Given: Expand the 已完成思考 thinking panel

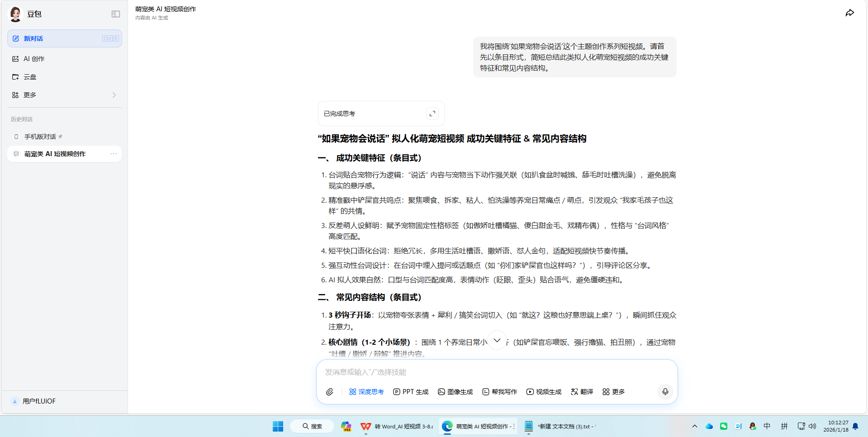Looking at the screenshot, I should (x=432, y=114).
